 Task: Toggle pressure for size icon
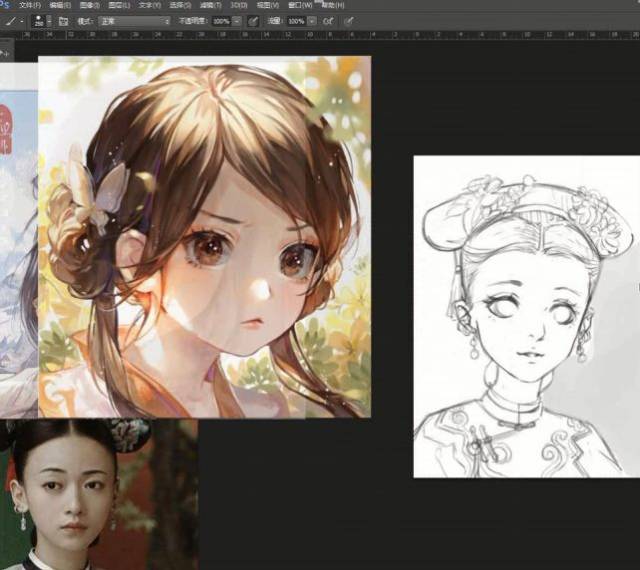(348, 21)
